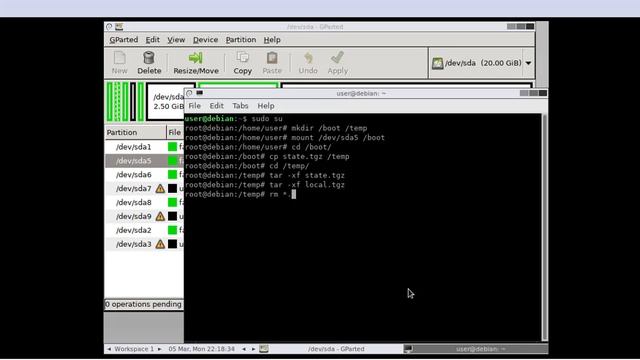Open the terminal's Help menu
The height and width of the screenshot is (360, 640).
click(x=266, y=106)
